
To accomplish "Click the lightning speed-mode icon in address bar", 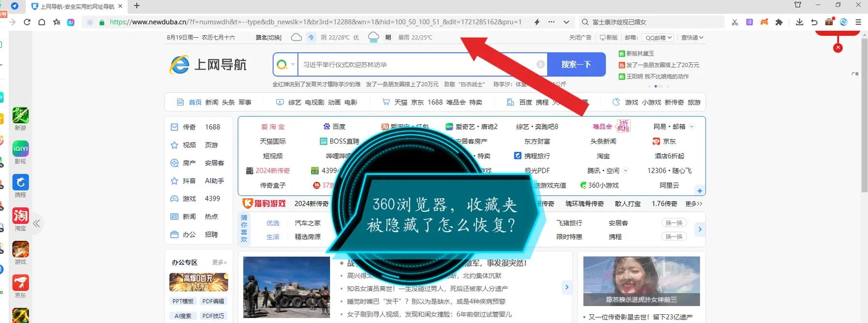I will (537, 22).
